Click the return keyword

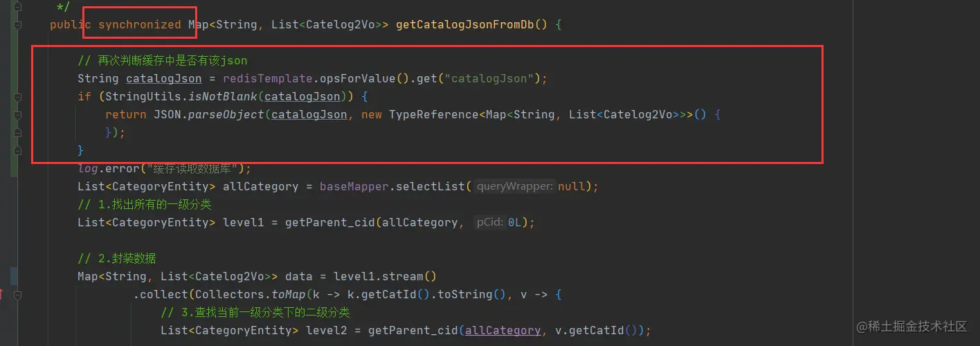pos(125,115)
